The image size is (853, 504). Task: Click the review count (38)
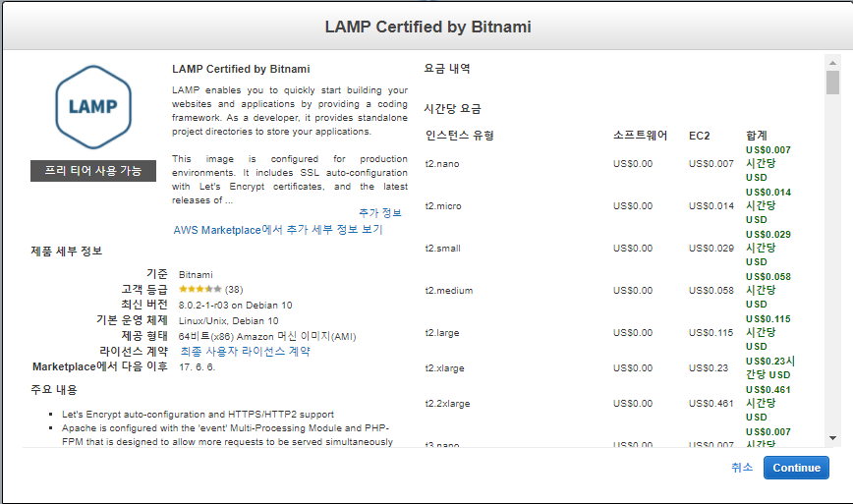[x=234, y=289]
